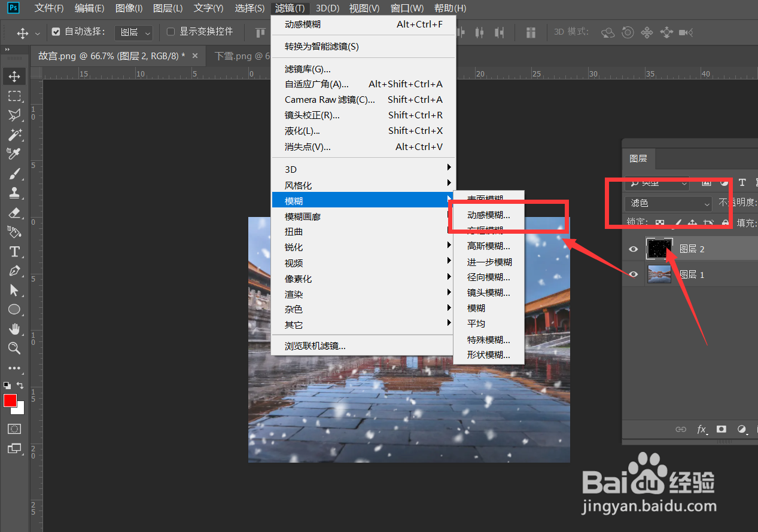Image resolution: width=758 pixels, height=532 pixels.
Task: Open the add layer style fx button
Action: [x=703, y=429]
